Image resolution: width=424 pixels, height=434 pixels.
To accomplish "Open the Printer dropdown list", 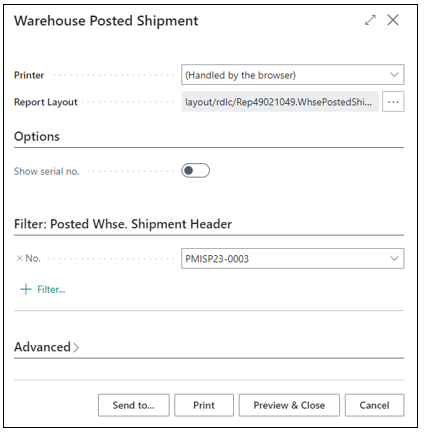I will point(394,75).
